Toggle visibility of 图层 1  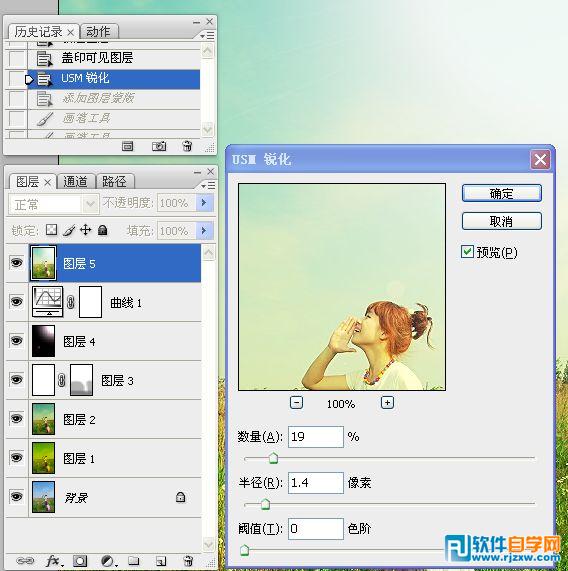16,457
